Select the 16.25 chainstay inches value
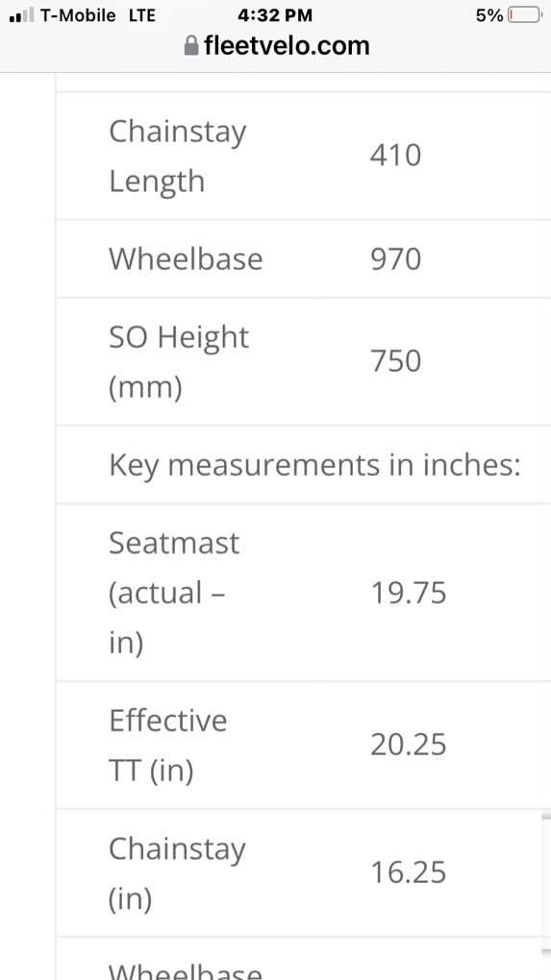The width and height of the screenshot is (551, 980). (409, 872)
